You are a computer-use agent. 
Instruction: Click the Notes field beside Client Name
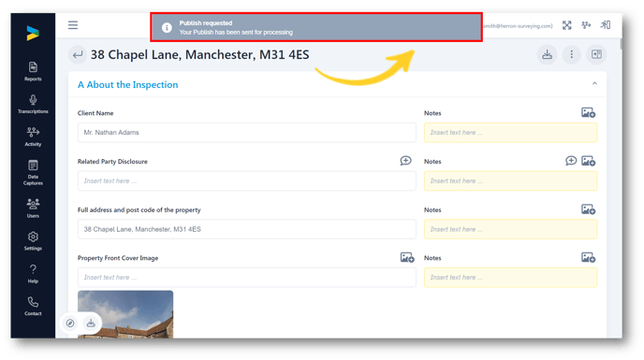(x=510, y=133)
